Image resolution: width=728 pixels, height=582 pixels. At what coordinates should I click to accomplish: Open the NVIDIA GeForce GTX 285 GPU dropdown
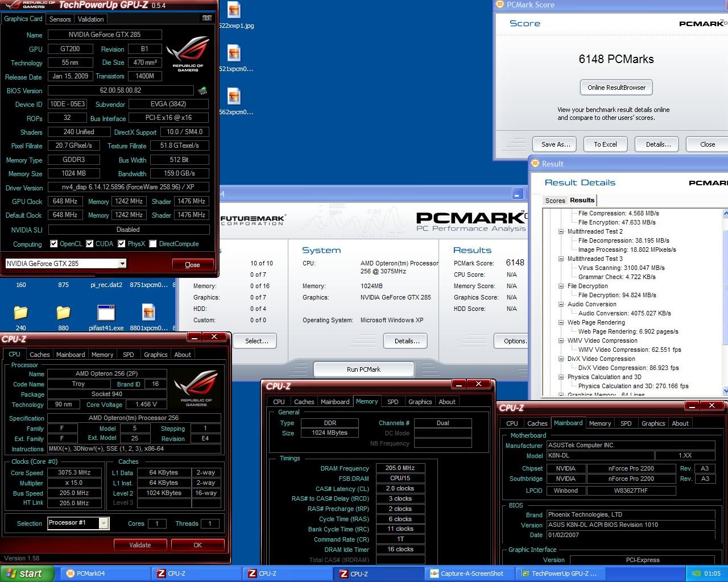tap(122, 264)
